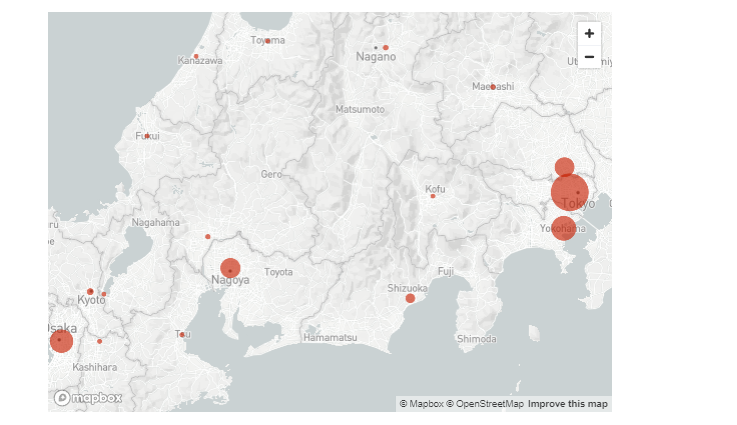The height and width of the screenshot is (425, 737).
Task: Click the Mapbox logo
Action: tap(88, 398)
